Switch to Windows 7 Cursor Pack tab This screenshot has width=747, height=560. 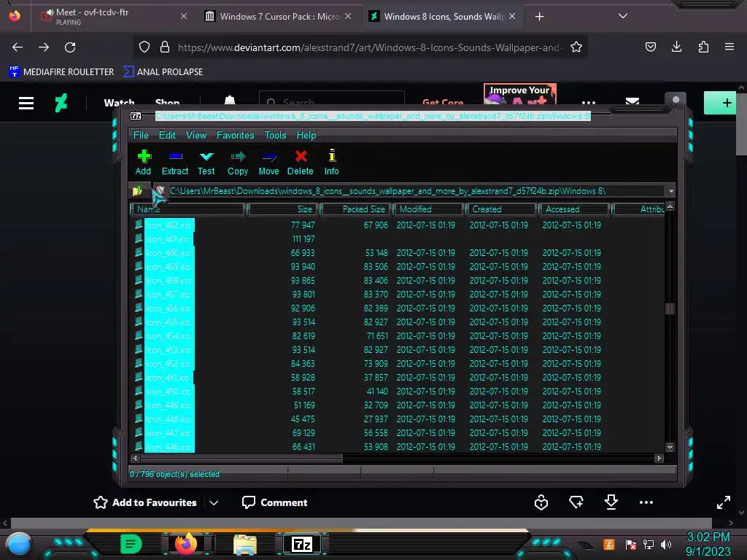(278, 16)
